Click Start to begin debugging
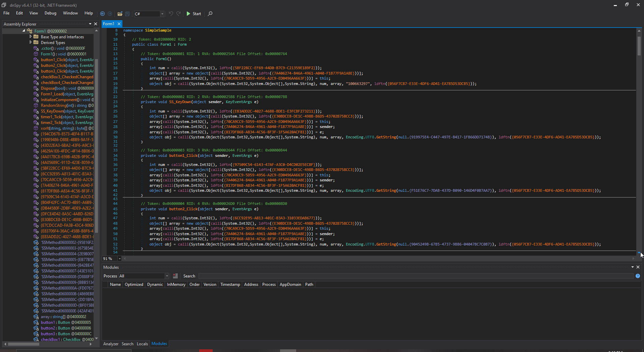This screenshot has width=644, height=352. click(x=194, y=13)
